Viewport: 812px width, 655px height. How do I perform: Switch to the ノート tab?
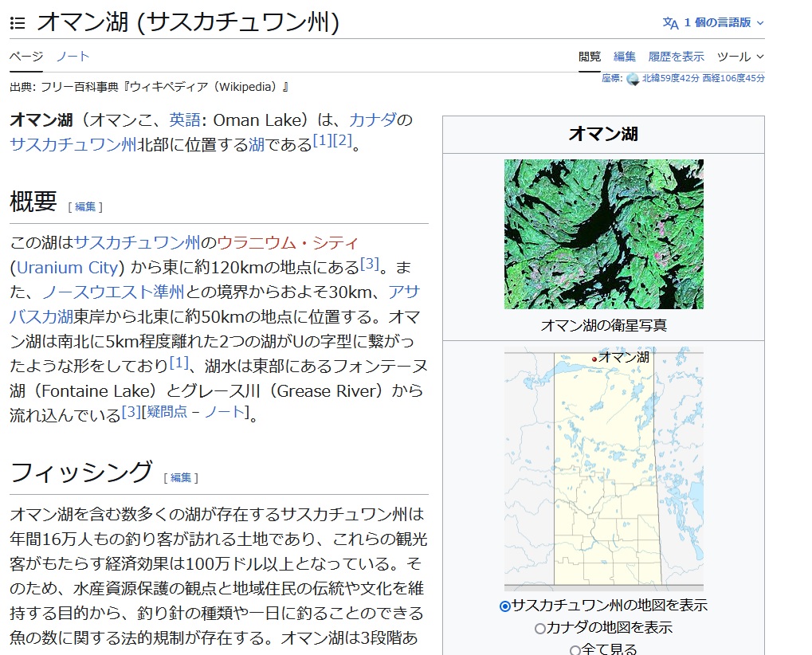(73, 57)
